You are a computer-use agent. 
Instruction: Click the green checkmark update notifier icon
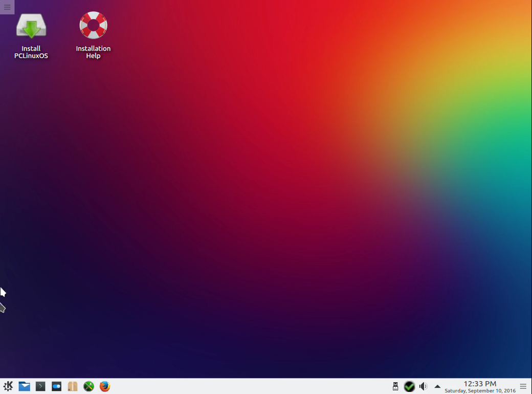click(x=409, y=386)
